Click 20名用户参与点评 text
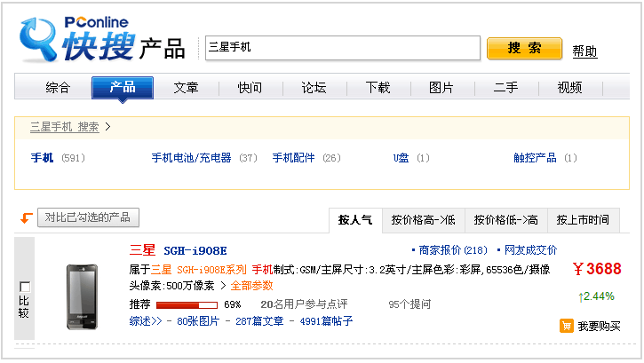The image size is (644, 363). point(304,304)
